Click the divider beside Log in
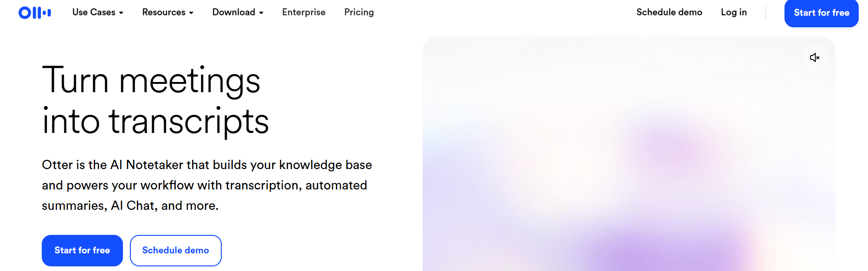 coord(765,13)
